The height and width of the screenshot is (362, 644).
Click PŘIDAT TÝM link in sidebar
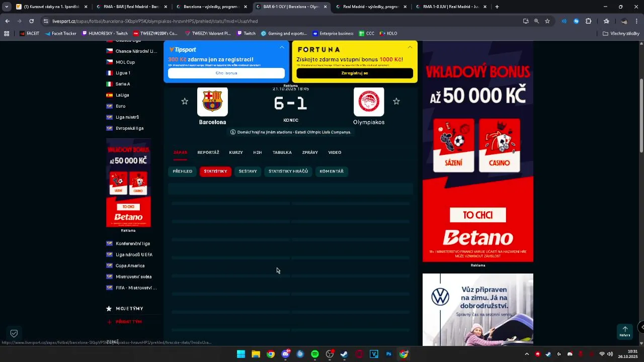pyautogui.click(x=125, y=322)
